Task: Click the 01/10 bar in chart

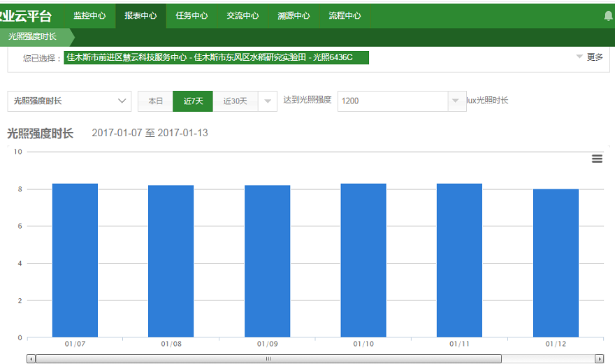Action: (363, 260)
